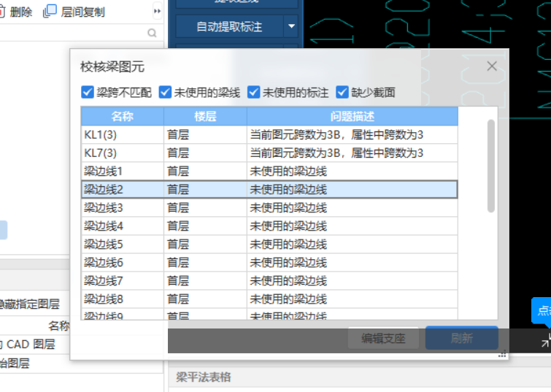Expand the toolbar overflow arrows
The image size is (551, 392).
(157, 11)
